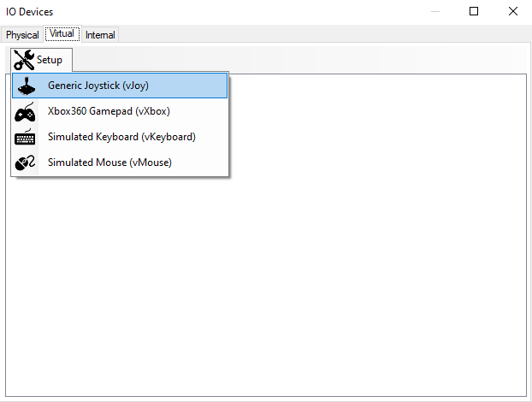Pick Simulated Keyboard (vKeyboard) option

[121, 137]
